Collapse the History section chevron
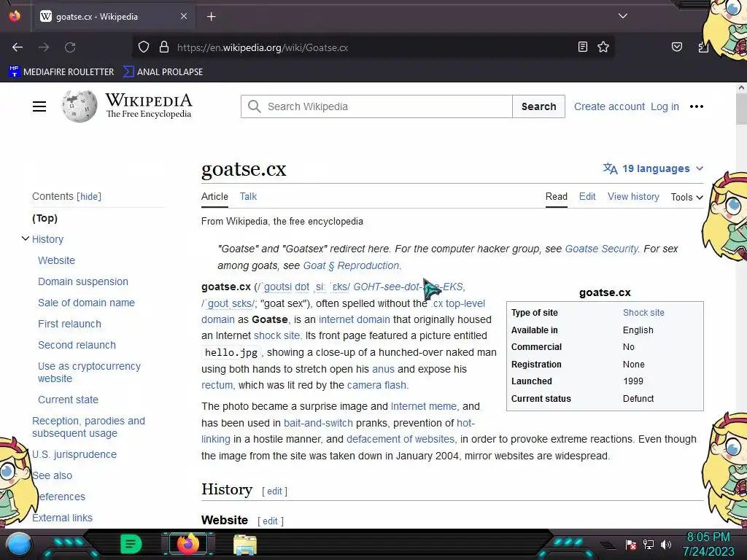The image size is (747, 560). 26,238
